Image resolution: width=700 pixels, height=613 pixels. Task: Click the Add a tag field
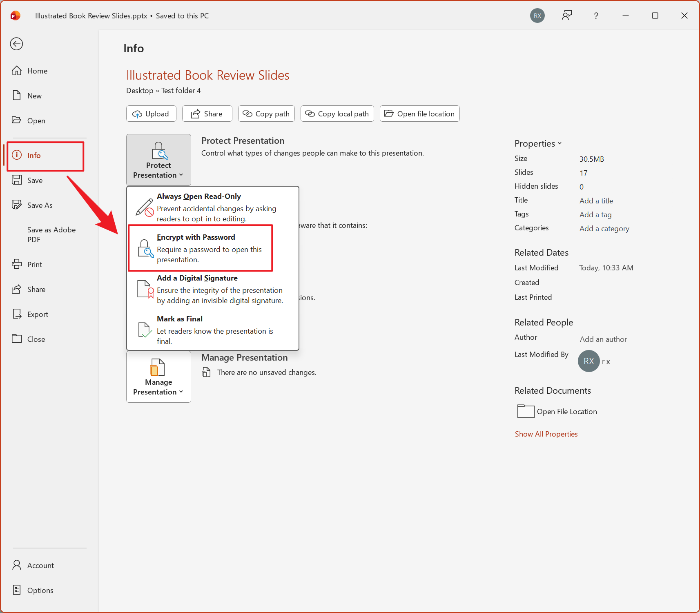[x=595, y=215]
